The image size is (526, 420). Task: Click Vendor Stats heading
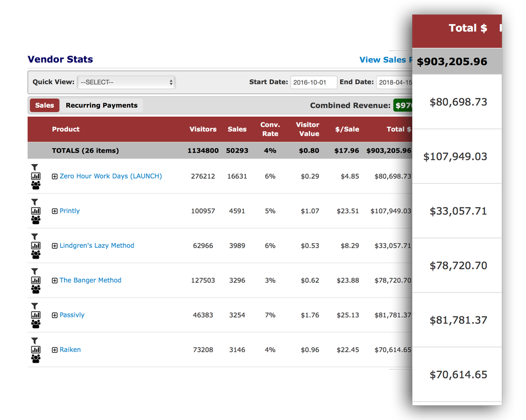click(x=60, y=59)
